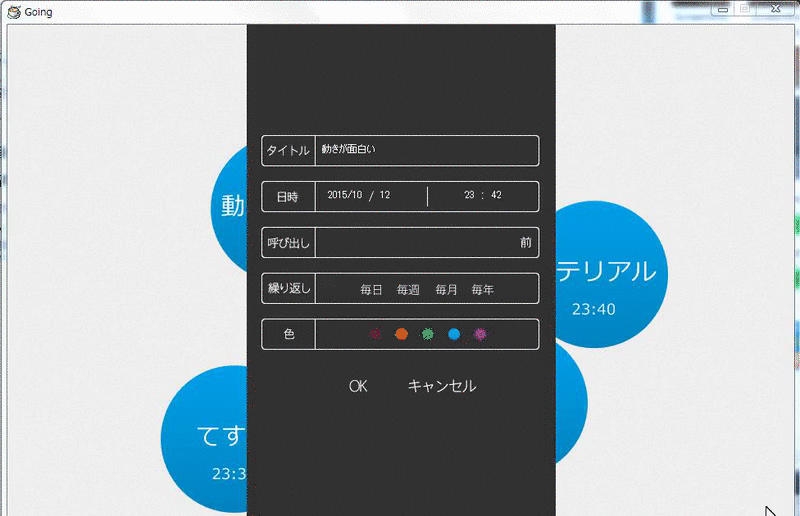Click the blue bubble showing 23:40
The image size is (800, 516).
pos(611,275)
